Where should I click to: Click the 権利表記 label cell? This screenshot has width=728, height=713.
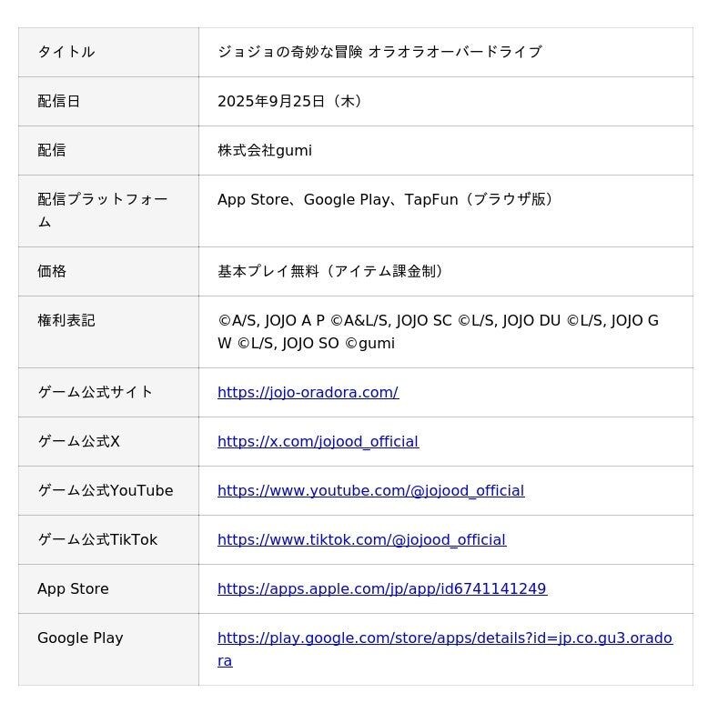click(x=108, y=332)
